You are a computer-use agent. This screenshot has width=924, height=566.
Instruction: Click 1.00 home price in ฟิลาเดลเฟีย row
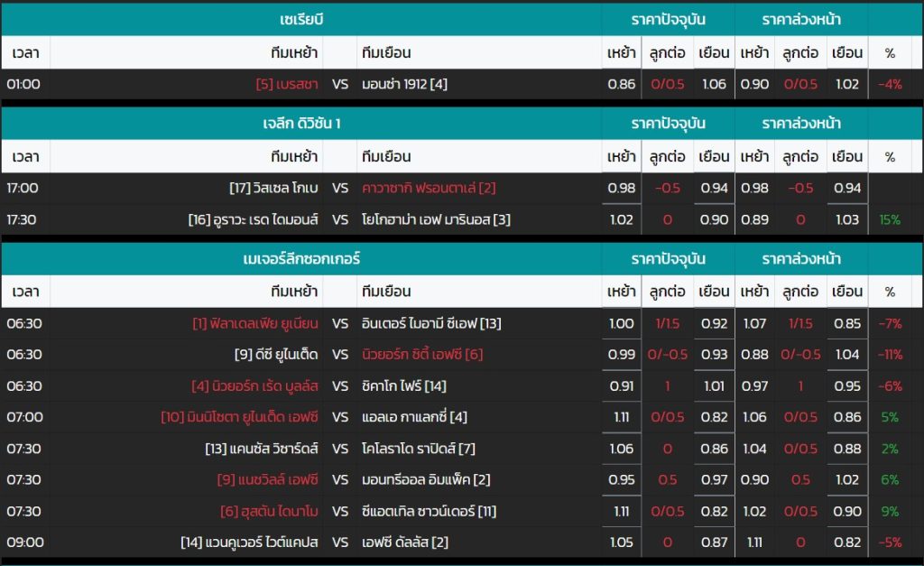pos(622,323)
